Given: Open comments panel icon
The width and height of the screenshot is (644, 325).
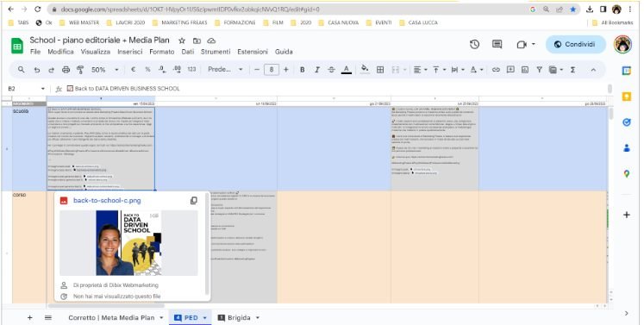Looking at the screenshot, I should [x=497, y=44].
